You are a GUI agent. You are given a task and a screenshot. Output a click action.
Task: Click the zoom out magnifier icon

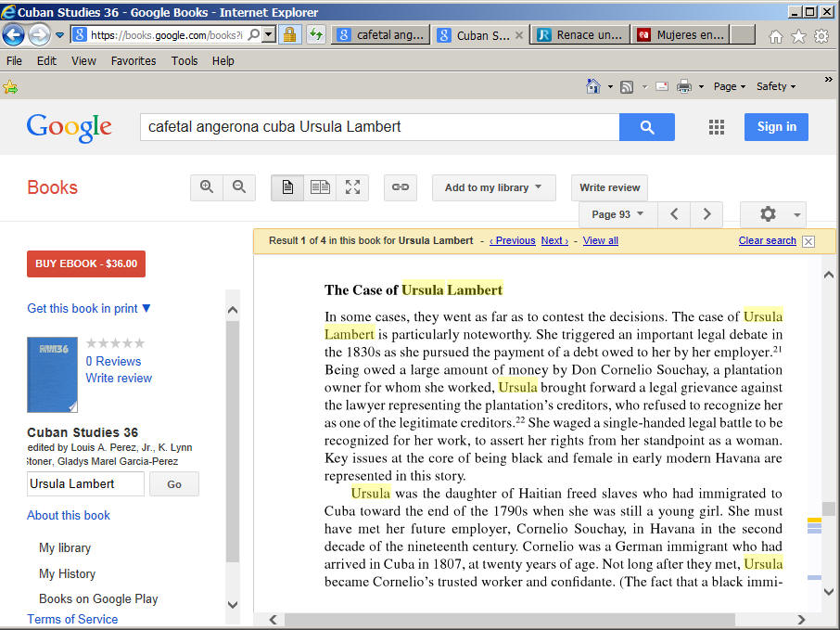239,187
